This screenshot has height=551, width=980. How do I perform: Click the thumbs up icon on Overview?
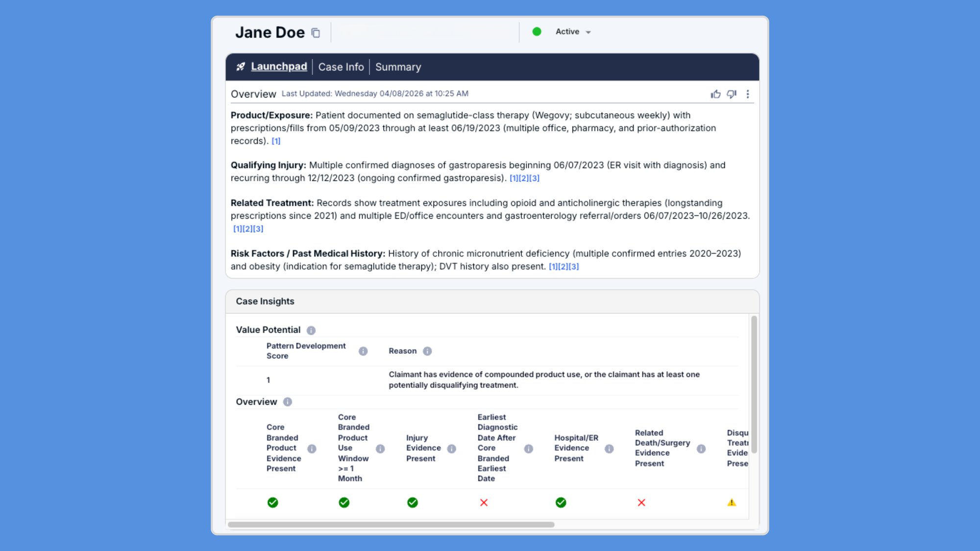tap(715, 94)
